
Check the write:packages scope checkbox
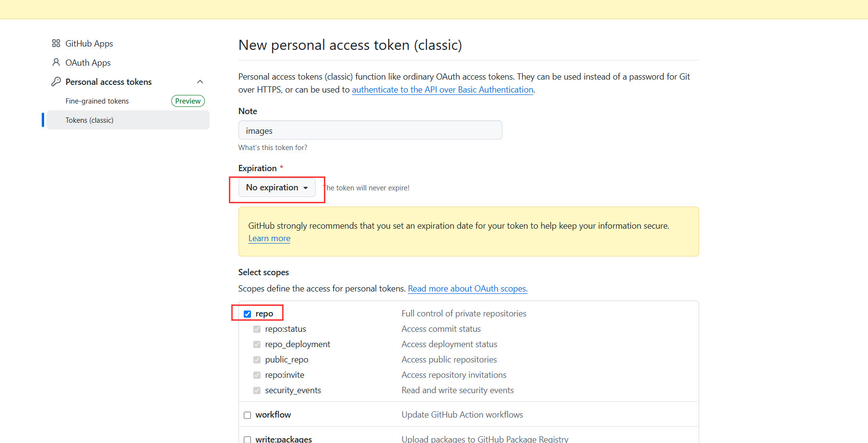(248, 439)
